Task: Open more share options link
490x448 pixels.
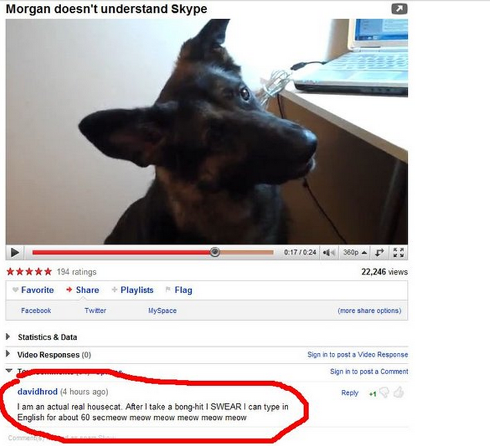Action: coord(369,310)
